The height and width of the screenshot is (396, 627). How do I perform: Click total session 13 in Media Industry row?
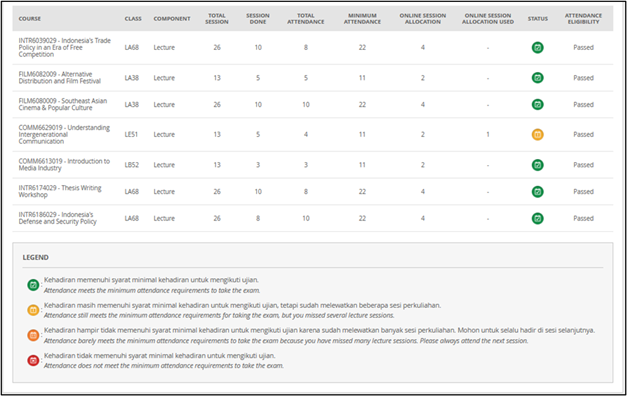[217, 165]
